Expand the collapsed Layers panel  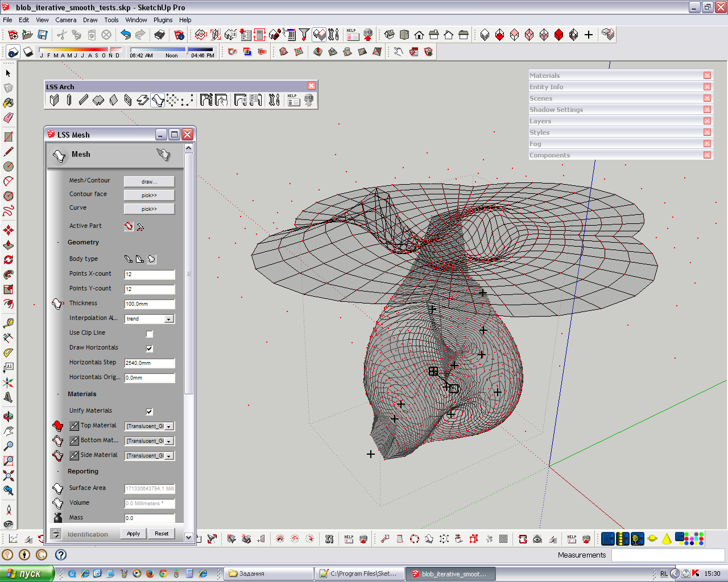(x=621, y=121)
